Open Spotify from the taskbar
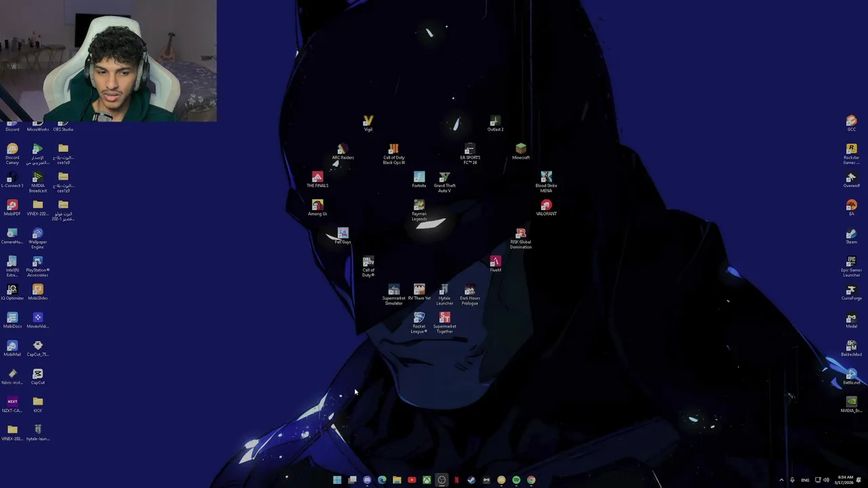Viewport: 868px width, 488px height. (516, 480)
